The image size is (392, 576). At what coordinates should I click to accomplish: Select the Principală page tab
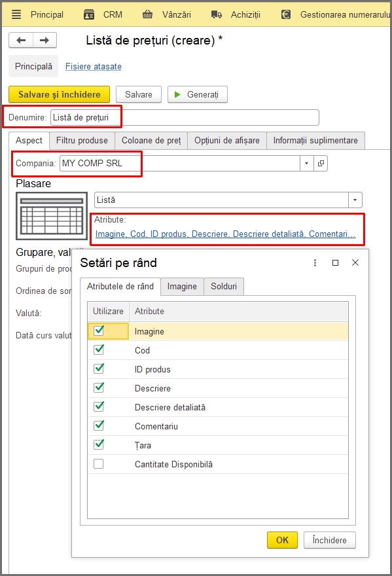point(33,67)
